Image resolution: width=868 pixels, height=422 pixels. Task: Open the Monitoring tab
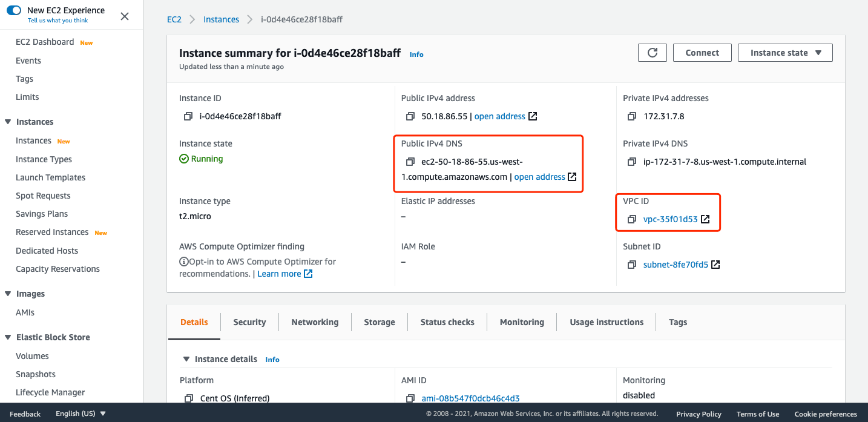pyautogui.click(x=522, y=322)
